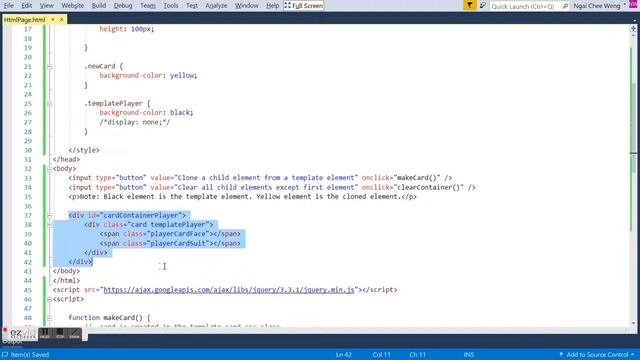Screen dimensions: 640x360
Task: Open the Build menu
Action: 99,5
